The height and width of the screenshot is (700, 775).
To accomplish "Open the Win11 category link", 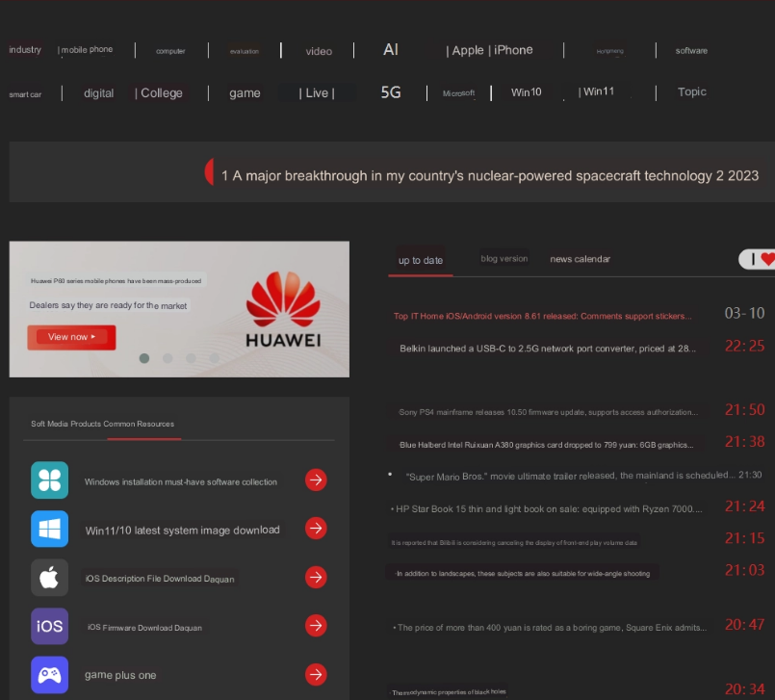I will pyautogui.click(x=599, y=91).
